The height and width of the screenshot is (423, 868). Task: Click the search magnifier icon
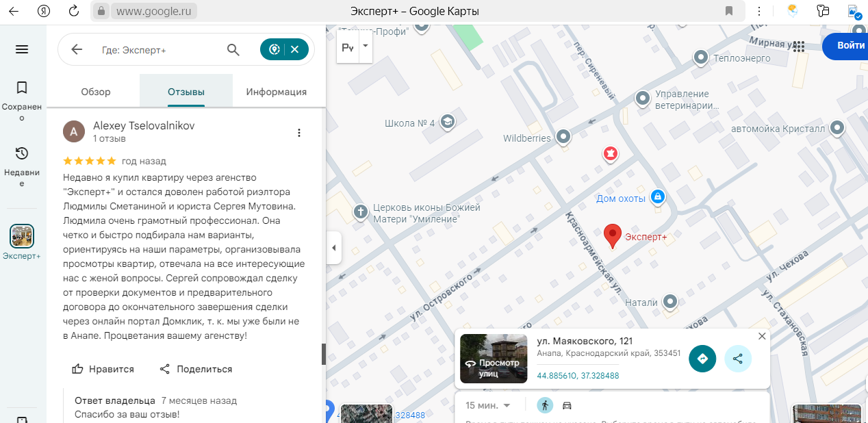pyautogui.click(x=233, y=49)
